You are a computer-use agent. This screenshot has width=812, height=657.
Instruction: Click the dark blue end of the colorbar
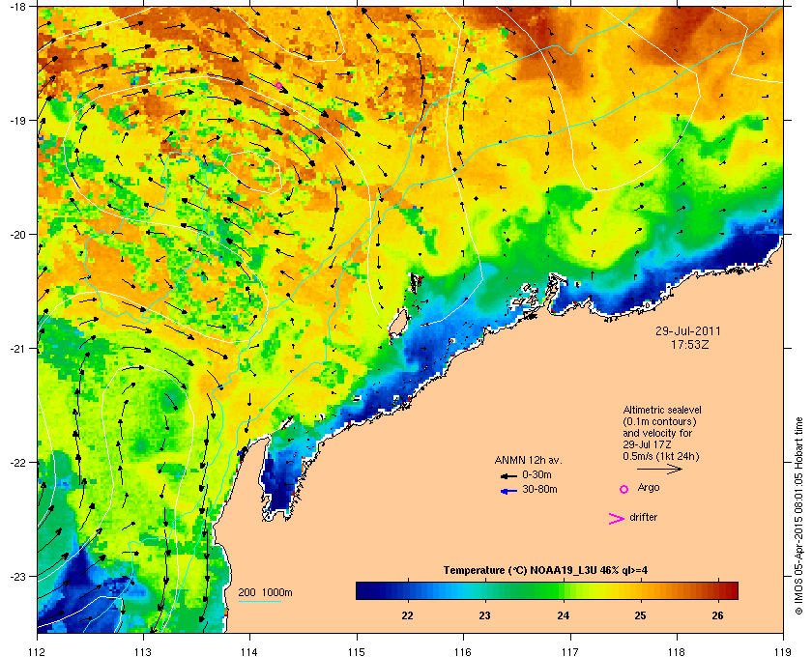pyautogui.click(x=365, y=590)
